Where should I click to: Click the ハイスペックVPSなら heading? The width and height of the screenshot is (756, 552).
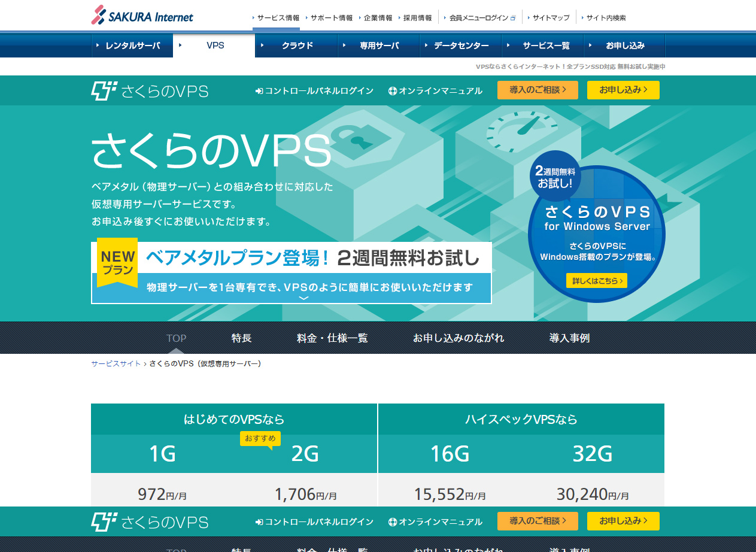[521, 419]
